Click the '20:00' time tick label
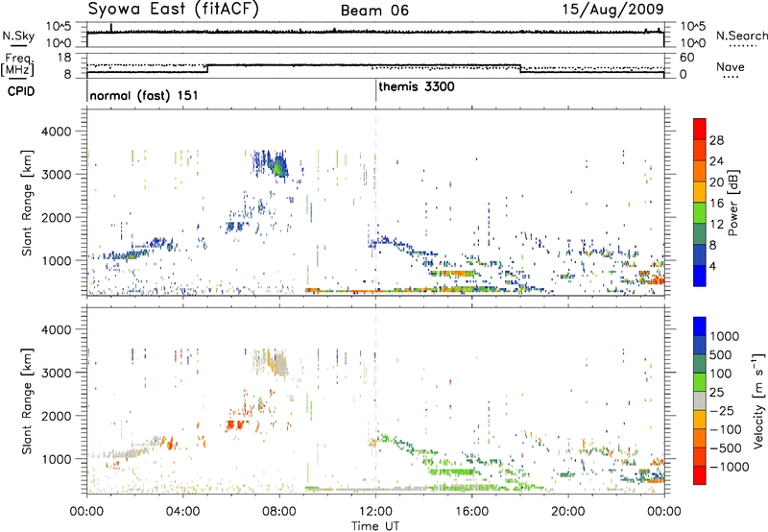 [x=567, y=512]
